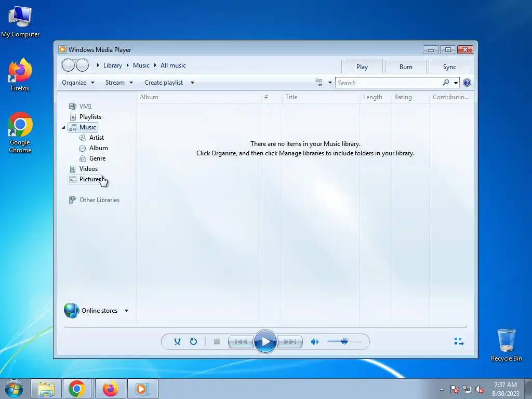Expand the Create playlist dropdown arrow
532x399 pixels.
point(192,83)
